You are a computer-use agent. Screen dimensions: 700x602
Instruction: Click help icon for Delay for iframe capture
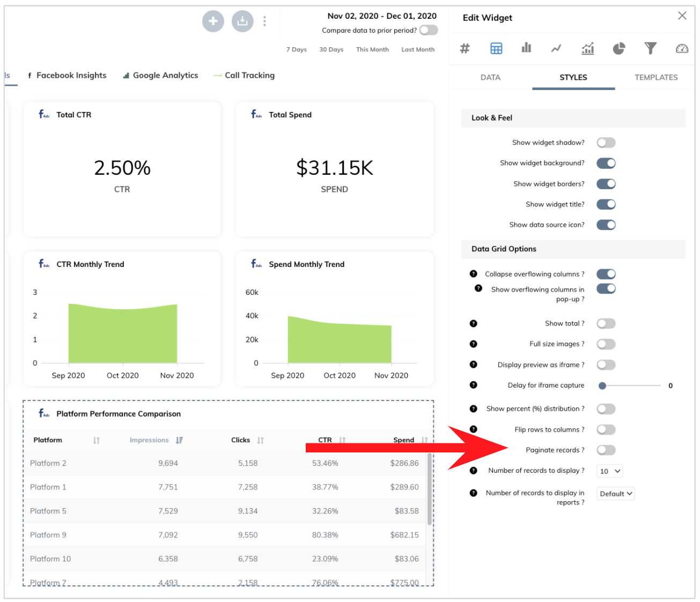(x=473, y=385)
